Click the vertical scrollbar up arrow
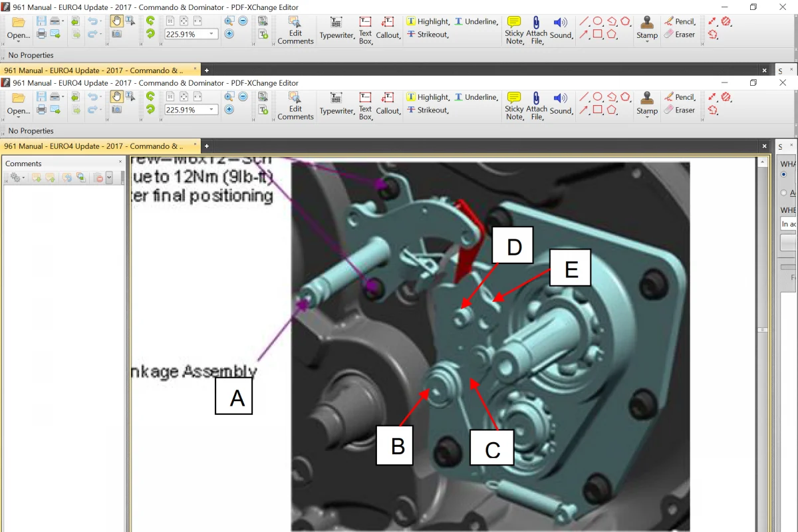 point(763,160)
